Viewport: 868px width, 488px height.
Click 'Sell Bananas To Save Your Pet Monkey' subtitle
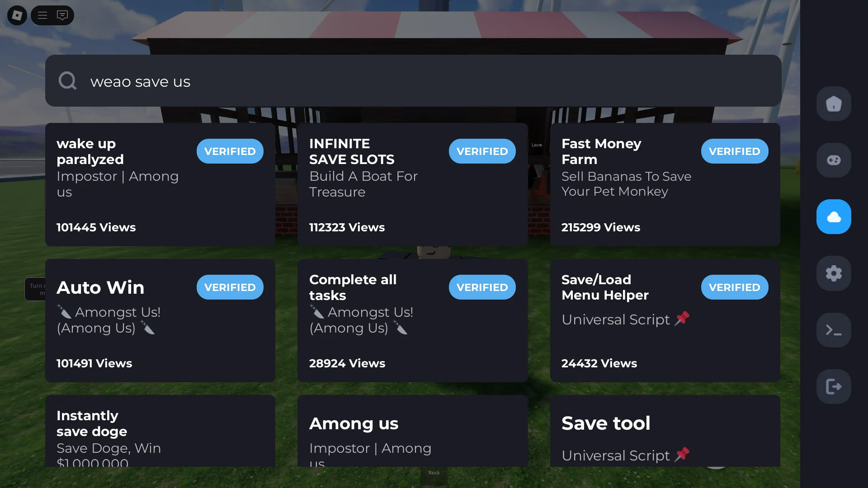pos(626,184)
